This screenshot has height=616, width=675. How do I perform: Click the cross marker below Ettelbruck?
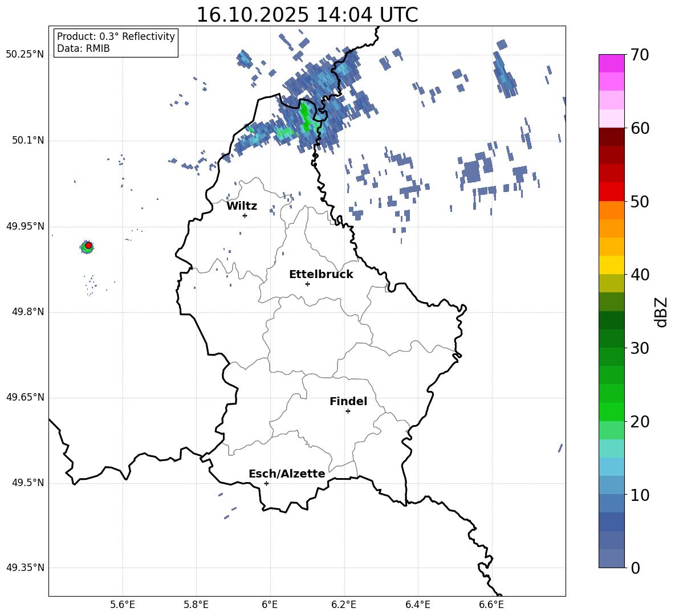coord(307,284)
